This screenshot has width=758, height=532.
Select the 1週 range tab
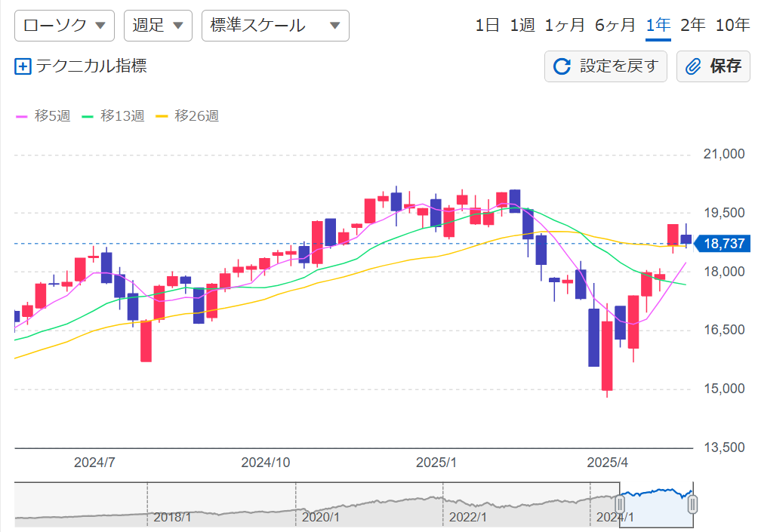coord(522,25)
